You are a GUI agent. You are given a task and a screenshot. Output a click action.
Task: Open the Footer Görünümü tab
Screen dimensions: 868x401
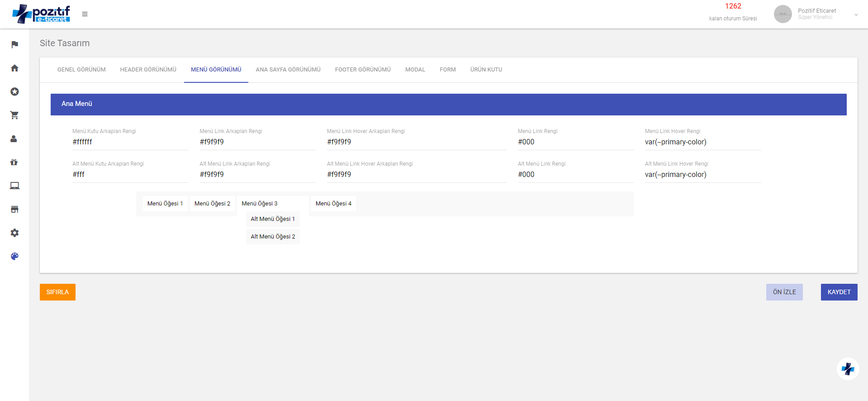click(x=363, y=70)
